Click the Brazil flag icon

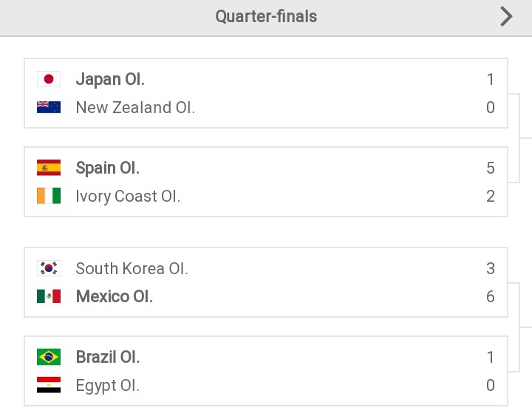pyautogui.click(x=49, y=357)
